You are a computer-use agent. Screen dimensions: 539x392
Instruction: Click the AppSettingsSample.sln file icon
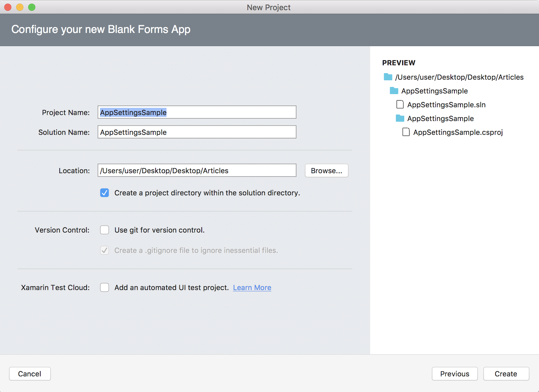point(400,104)
